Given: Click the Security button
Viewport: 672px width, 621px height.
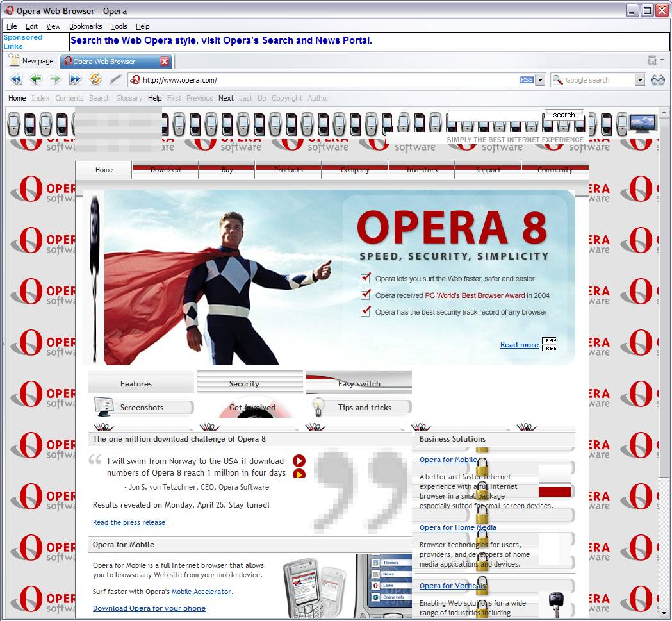Looking at the screenshot, I should point(250,383).
